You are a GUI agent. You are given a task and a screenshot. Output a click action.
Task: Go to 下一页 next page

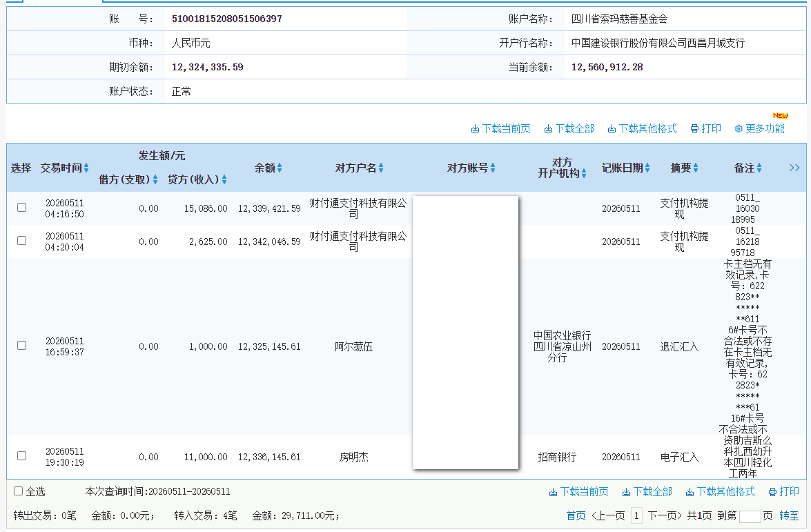pyautogui.click(x=665, y=515)
